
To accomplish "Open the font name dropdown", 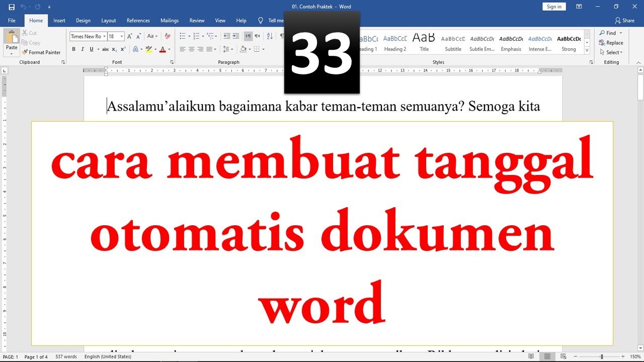I will coord(105,36).
